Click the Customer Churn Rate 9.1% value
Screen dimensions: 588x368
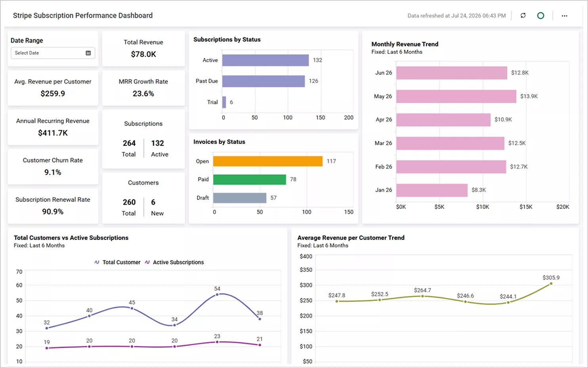[53, 173]
